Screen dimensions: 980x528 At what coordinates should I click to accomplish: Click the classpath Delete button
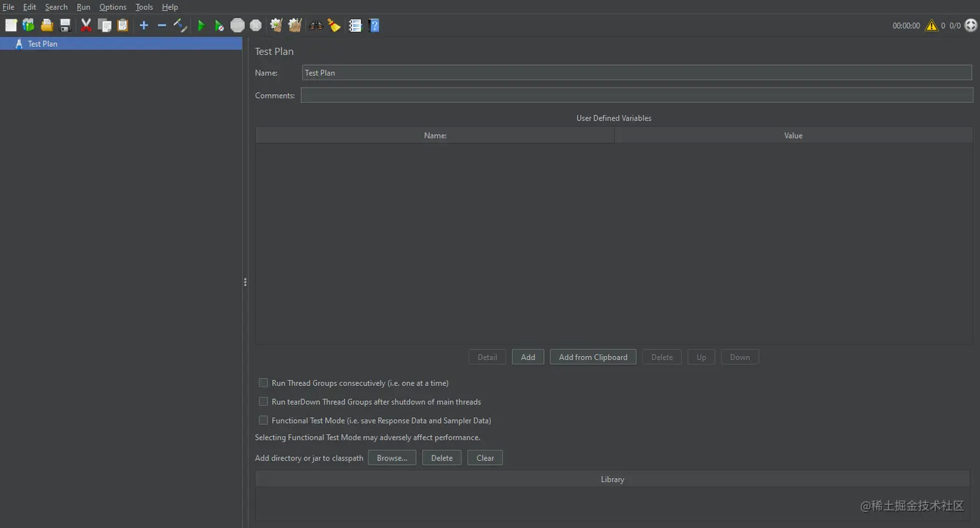[x=442, y=458]
